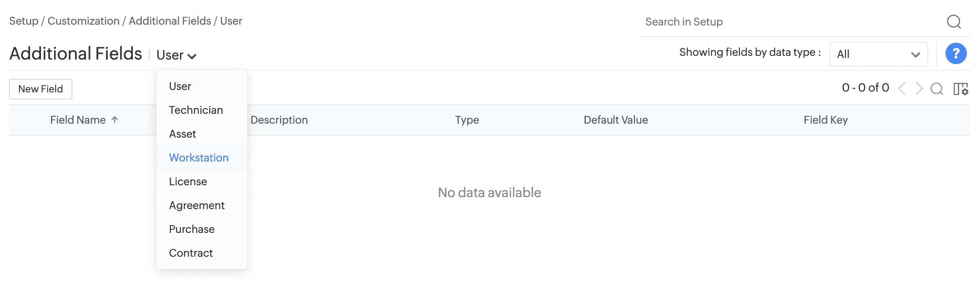Select Workstation from the module list
The height and width of the screenshot is (290, 980).
click(199, 158)
